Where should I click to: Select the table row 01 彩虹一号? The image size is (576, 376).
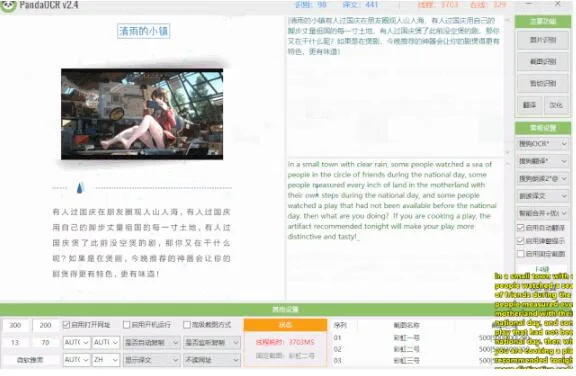click(411, 337)
